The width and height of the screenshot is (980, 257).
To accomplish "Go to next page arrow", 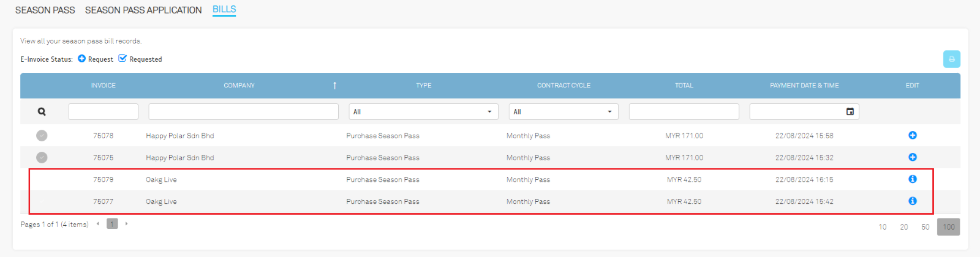I will [x=126, y=224].
